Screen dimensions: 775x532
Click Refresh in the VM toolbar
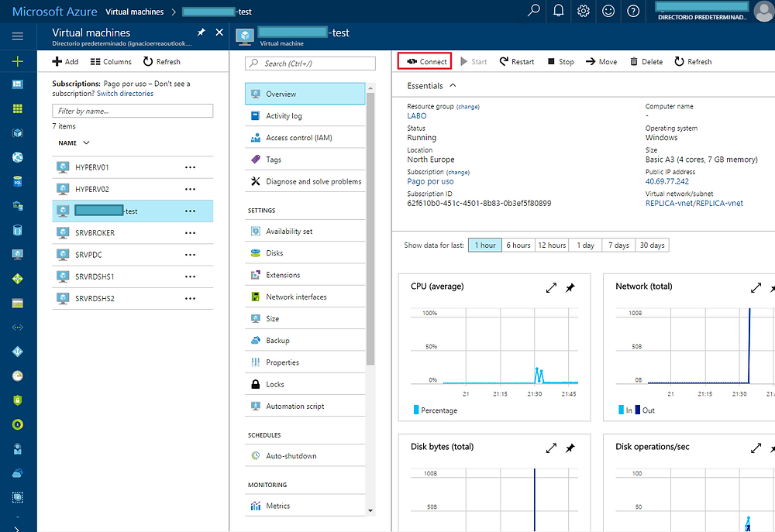694,62
